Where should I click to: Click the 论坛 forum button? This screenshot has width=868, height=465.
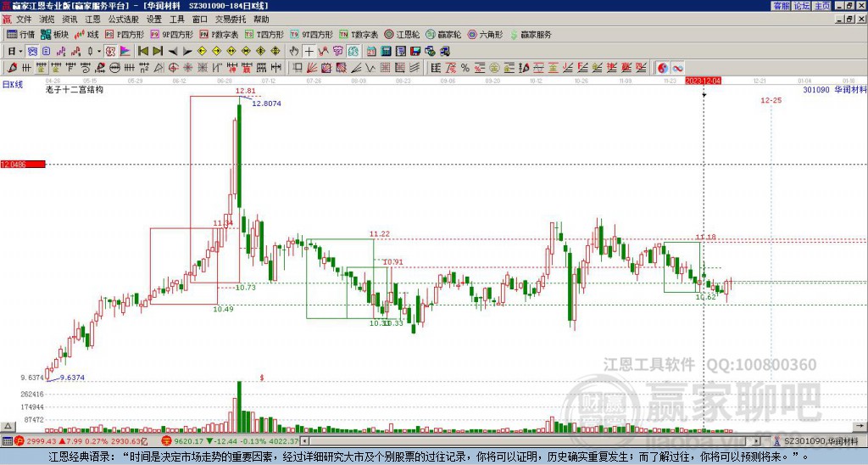point(801,6)
